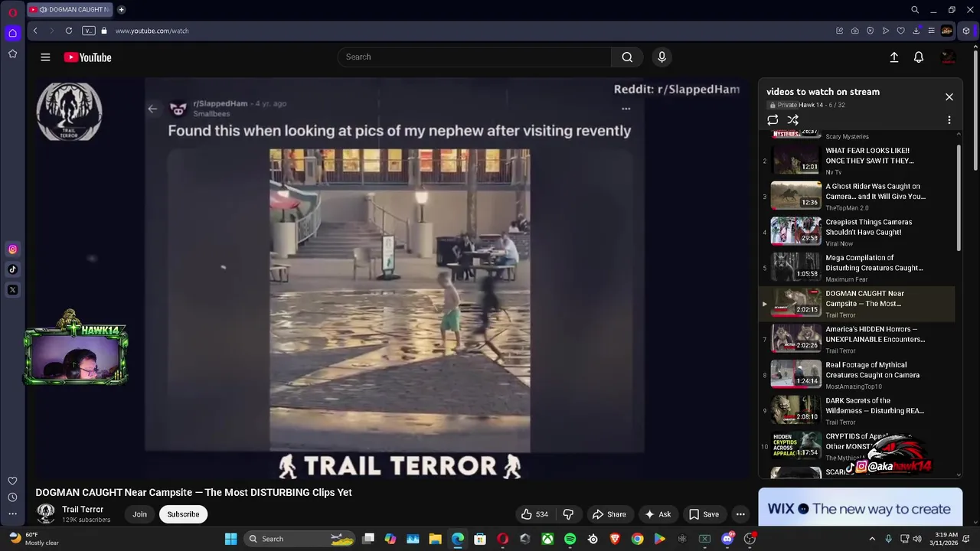Play "WHAT FEAR LOOKS LIKE!!" playlist video

[x=857, y=161]
